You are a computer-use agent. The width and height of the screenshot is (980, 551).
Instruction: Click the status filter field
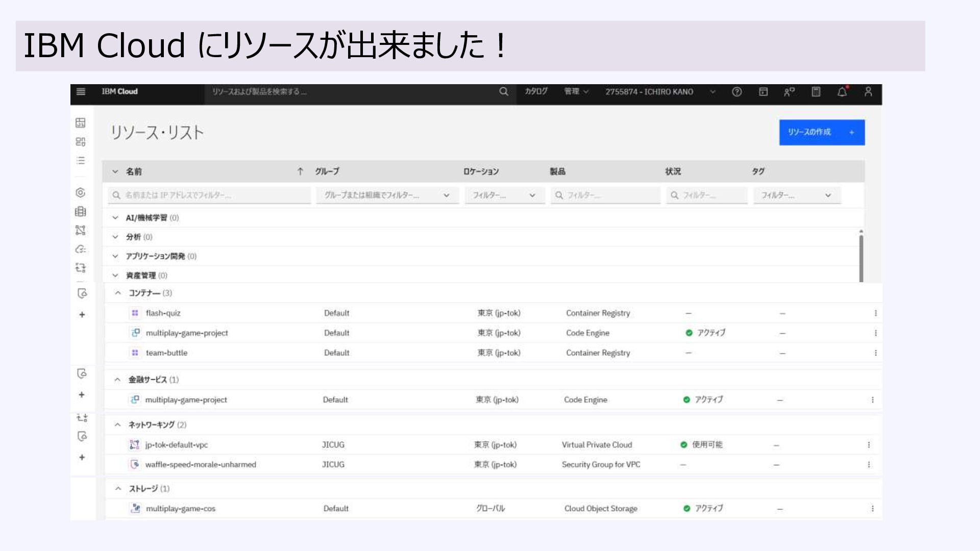point(707,195)
